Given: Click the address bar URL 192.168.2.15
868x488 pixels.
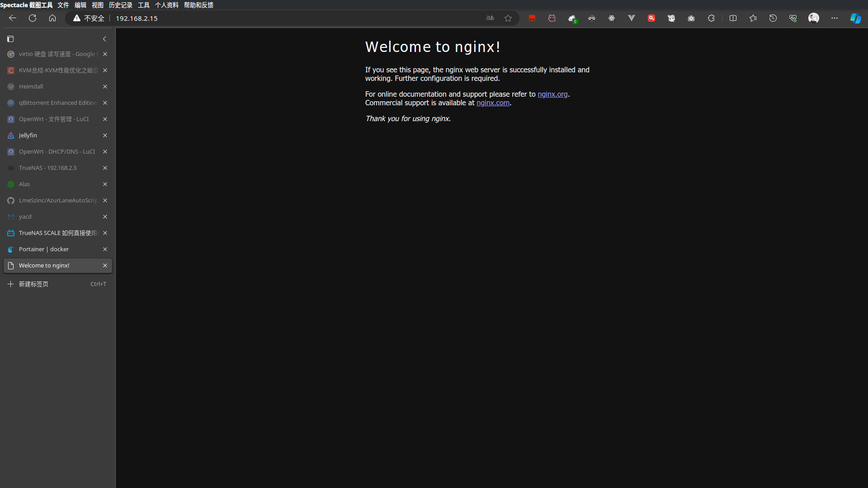Looking at the screenshot, I should [x=137, y=18].
